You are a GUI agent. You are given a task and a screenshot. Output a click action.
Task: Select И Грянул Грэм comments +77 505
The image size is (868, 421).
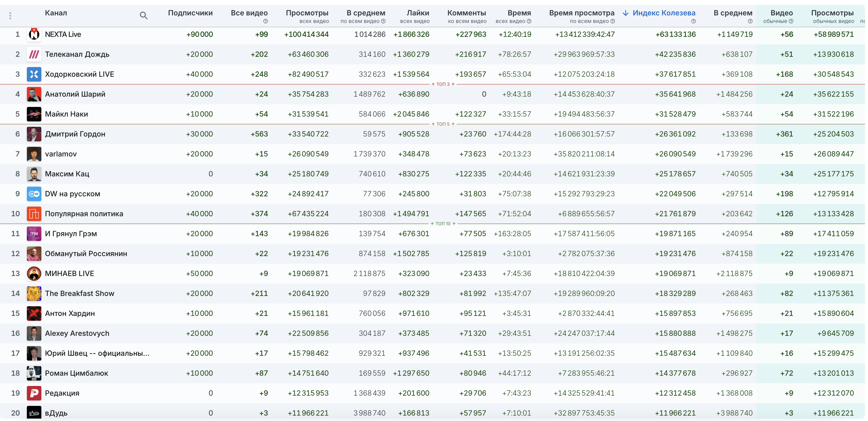(x=473, y=233)
